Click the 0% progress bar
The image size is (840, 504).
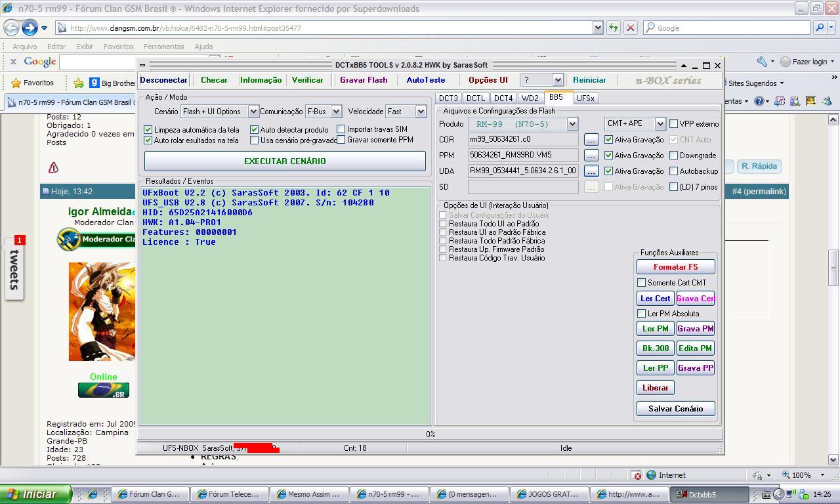(430, 434)
